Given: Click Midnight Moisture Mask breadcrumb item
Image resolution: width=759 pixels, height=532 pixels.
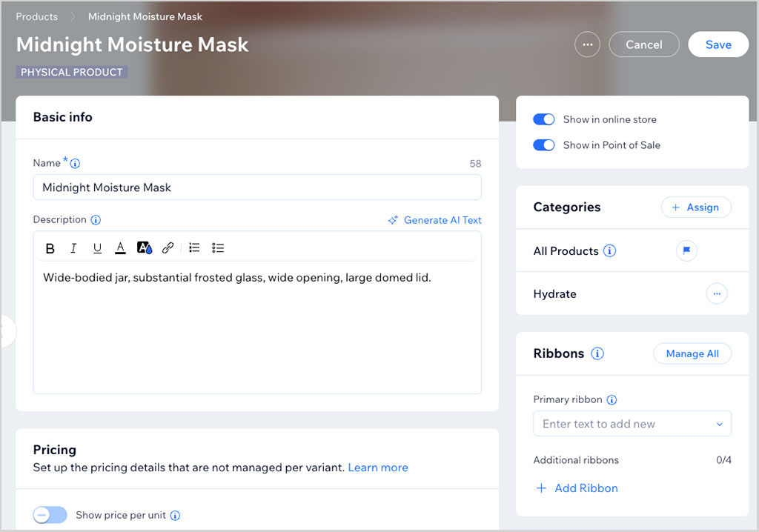Looking at the screenshot, I should pyautogui.click(x=145, y=16).
